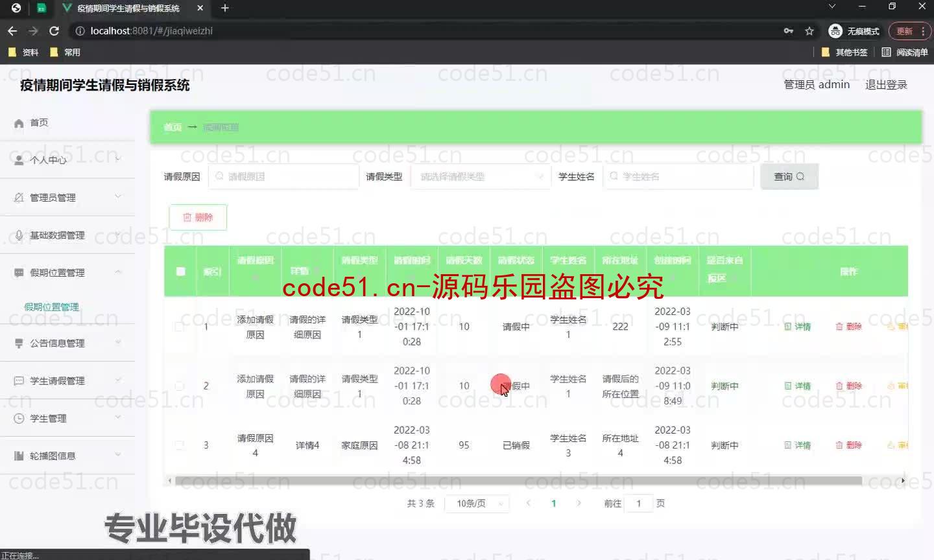Click the trash icon on 删除 button
The image size is (934, 560).
click(x=187, y=218)
